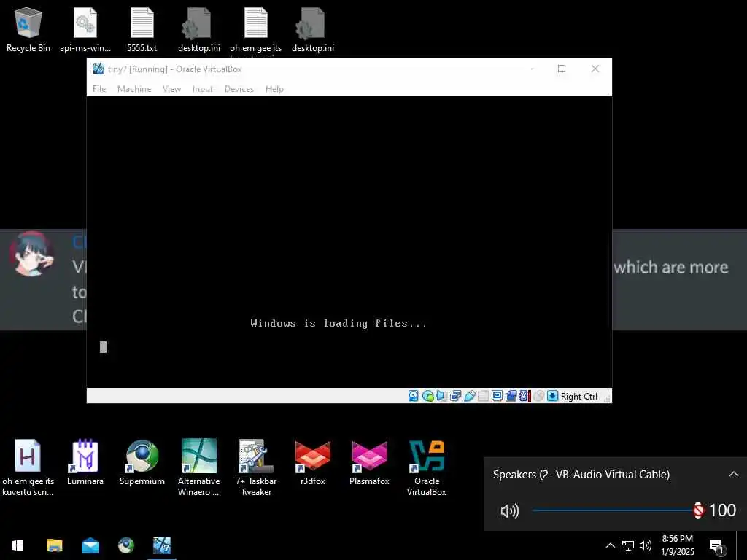Click the shared folders icon in VirtualBox status bar

pos(483,396)
